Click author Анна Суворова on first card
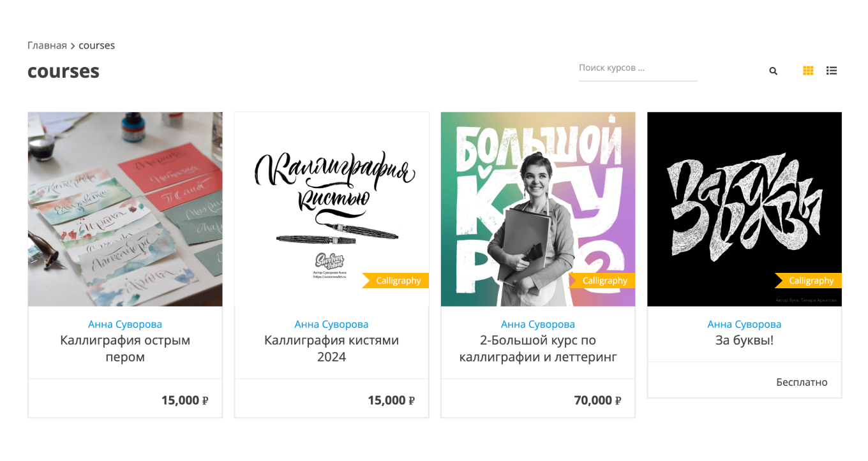 125,325
